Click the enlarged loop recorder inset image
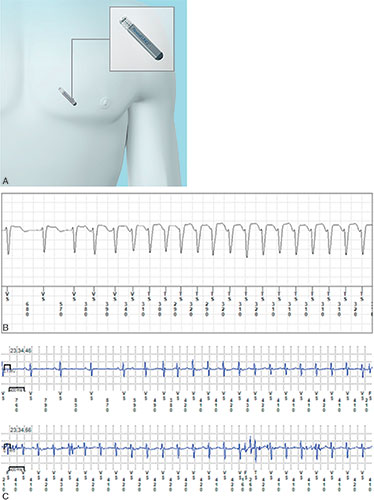Image resolution: width=374 pixels, height=500 pixels. 142,39
